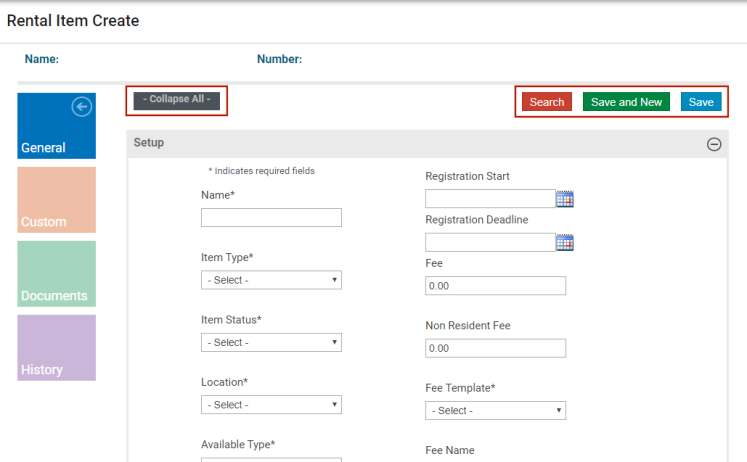
Task: Expand the Item Type dropdown
Action: 271,280
